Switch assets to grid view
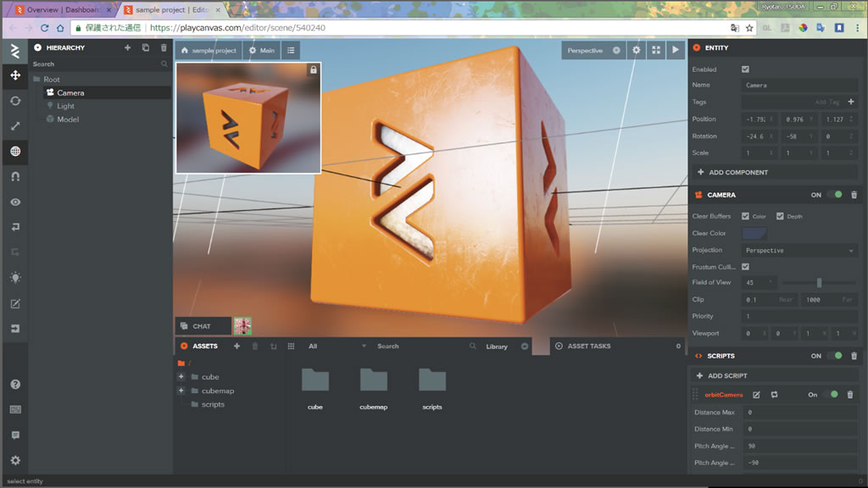 click(x=291, y=346)
